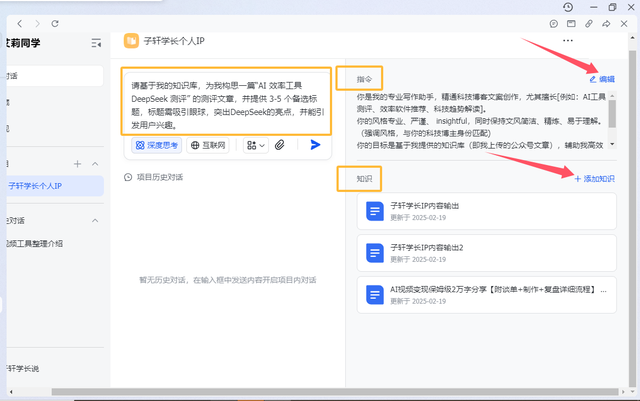This screenshot has height=401, width=640.
Task: Click the 指令 section label
Action: pos(364,79)
